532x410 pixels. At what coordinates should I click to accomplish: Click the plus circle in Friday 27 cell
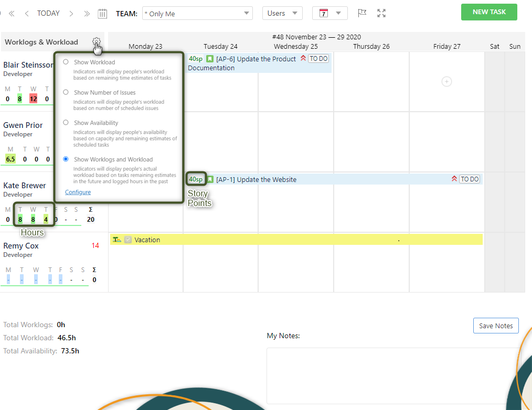[x=446, y=82]
